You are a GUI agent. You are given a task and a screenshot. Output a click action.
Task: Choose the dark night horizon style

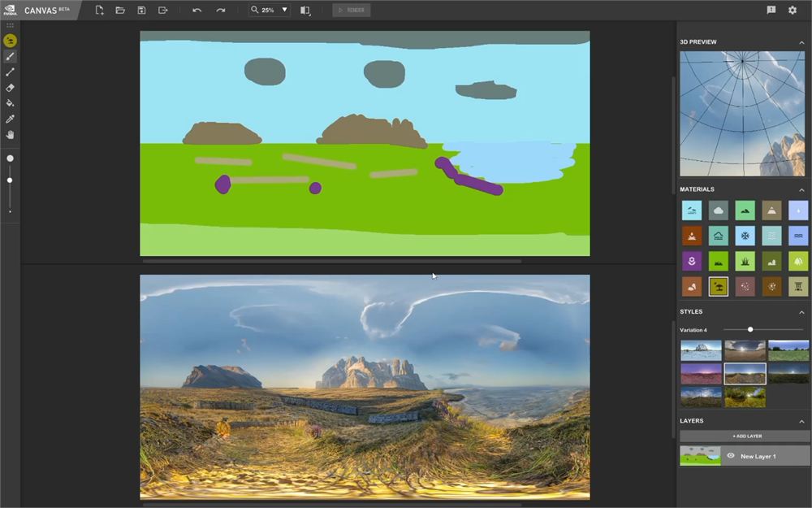click(x=788, y=373)
